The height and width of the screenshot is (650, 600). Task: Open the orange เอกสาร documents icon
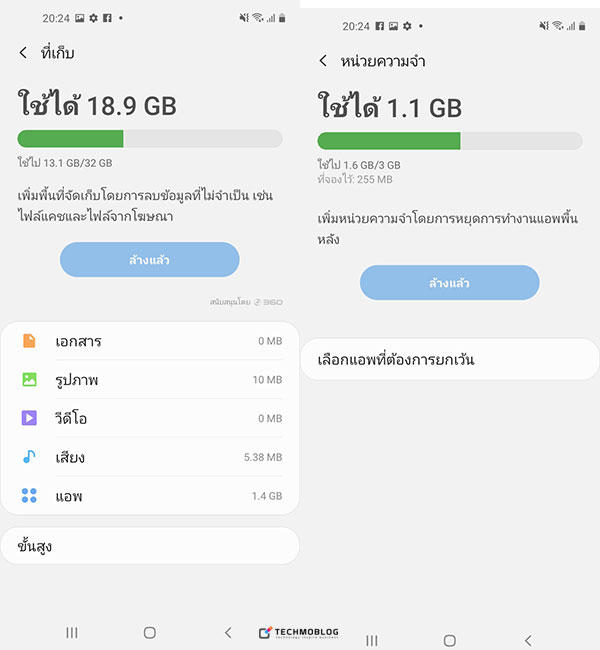(29, 341)
